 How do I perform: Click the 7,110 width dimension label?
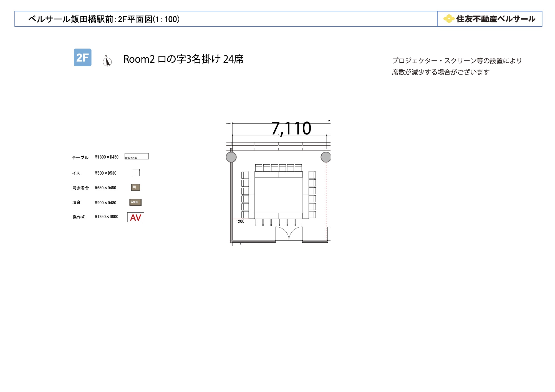coord(291,128)
